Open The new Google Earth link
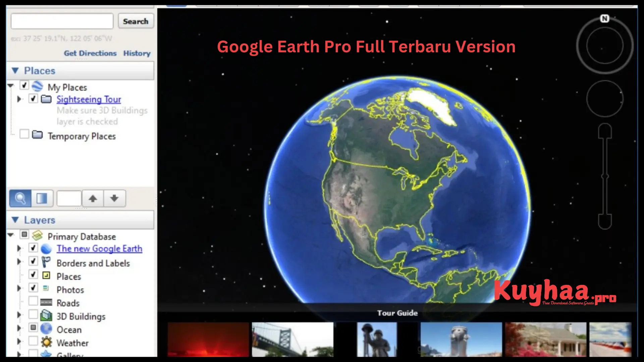This screenshot has height=362, width=644. tap(100, 249)
